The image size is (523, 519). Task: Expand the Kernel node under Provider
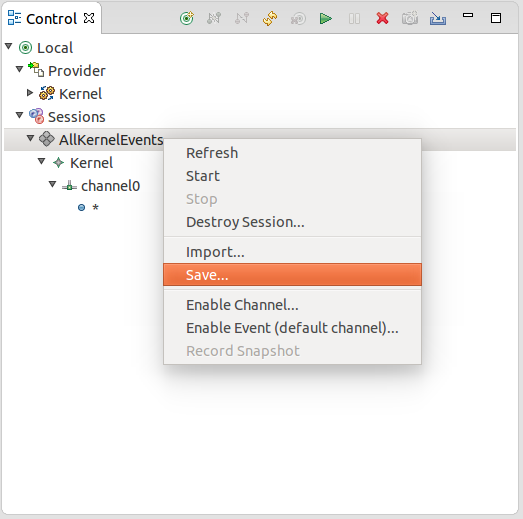(x=30, y=92)
